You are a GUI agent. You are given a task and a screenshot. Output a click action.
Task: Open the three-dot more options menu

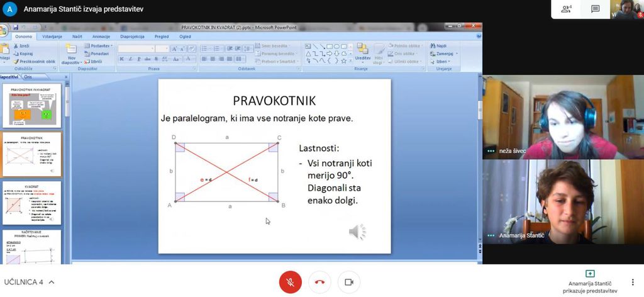[x=633, y=282]
